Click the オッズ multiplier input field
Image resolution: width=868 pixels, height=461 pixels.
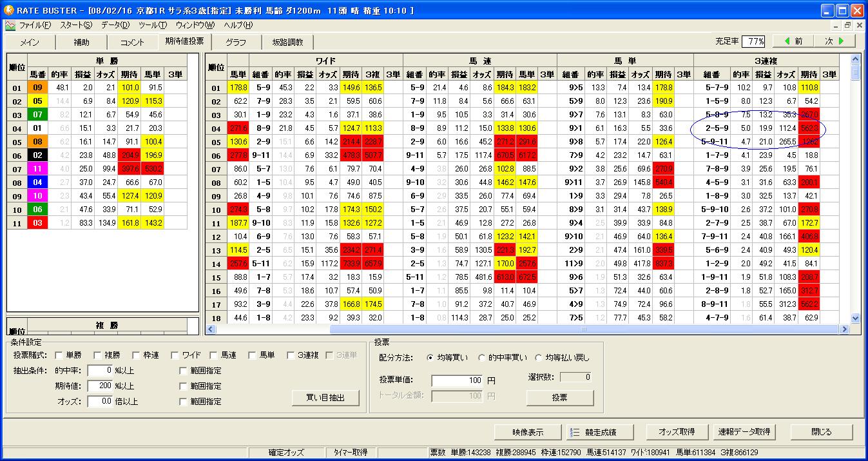point(100,401)
